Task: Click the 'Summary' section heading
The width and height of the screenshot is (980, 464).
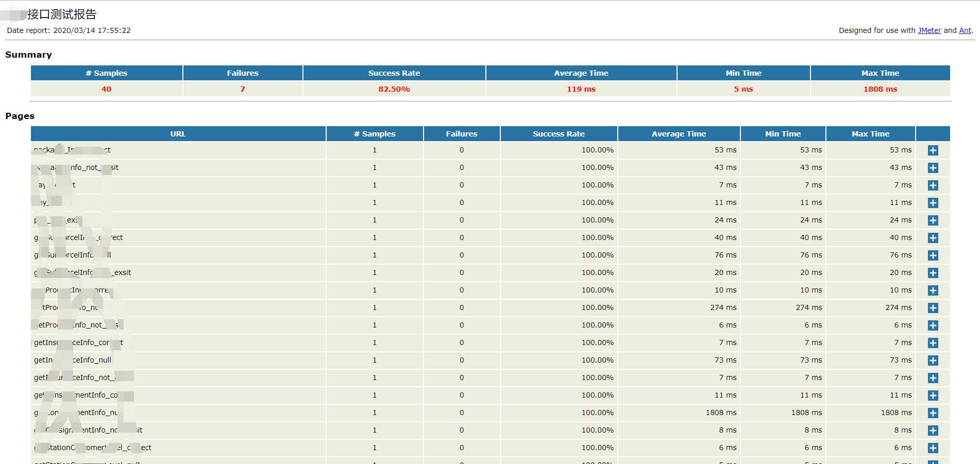Action: tap(28, 55)
